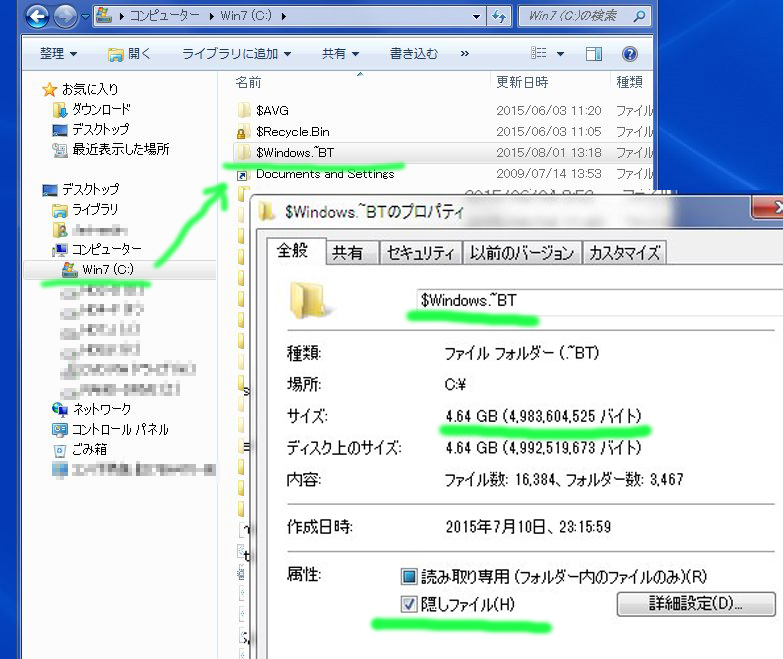This screenshot has width=783, height=659.
Task: Click 書き込む in the toolbar
Action: pos(413,53)
